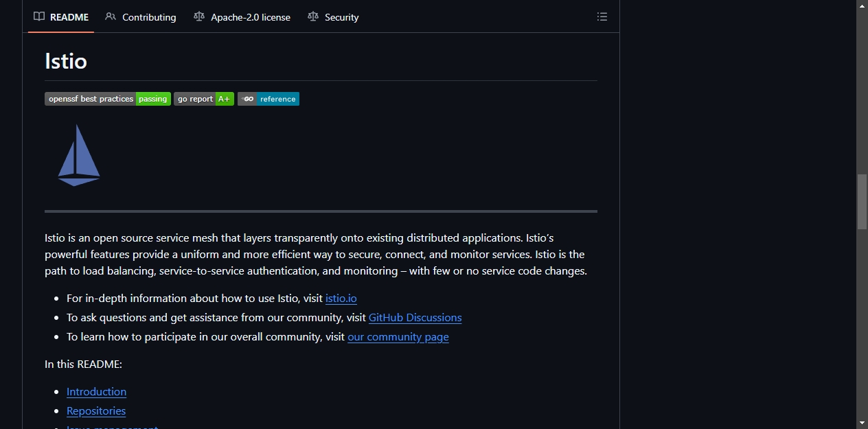The width and height of the screenshot is (868, 429).
Task: Click the book icon beside README
Action: click(x=39, y=16)
